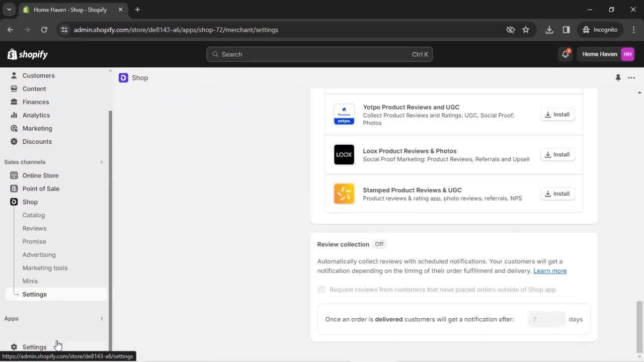Viewport: 644px width, 362px height.
Task: Open the Shopify logo home
Action: coord(28,54)
